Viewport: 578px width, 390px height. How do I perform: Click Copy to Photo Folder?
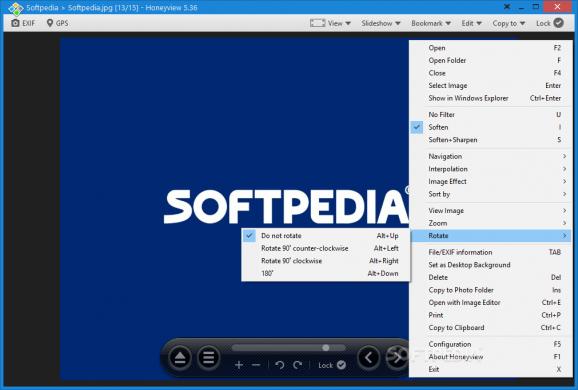coord(491,290)
